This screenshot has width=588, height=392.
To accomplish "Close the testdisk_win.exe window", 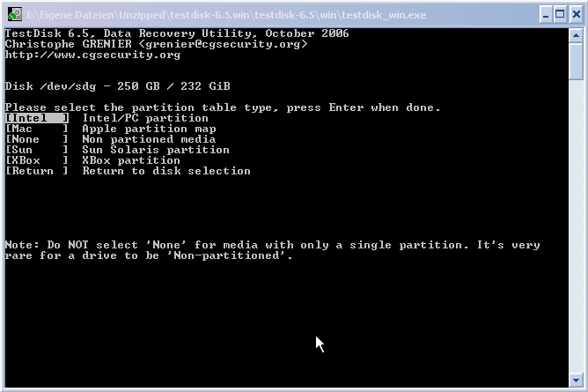I will pyautogui.click(x=576, y=15).
